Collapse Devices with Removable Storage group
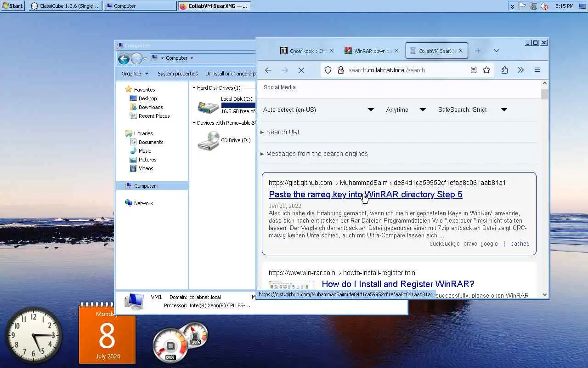588x368 pixels. coord(194,123)
